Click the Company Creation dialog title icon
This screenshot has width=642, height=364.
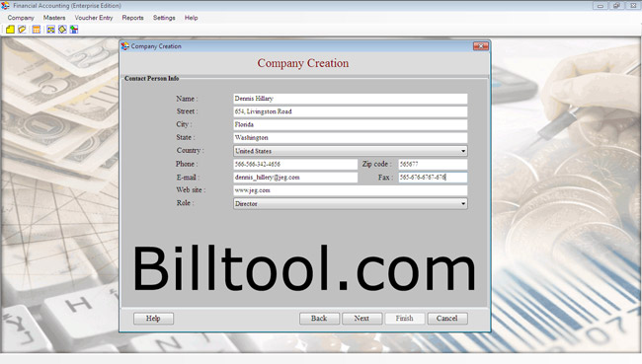coord(124,46)
